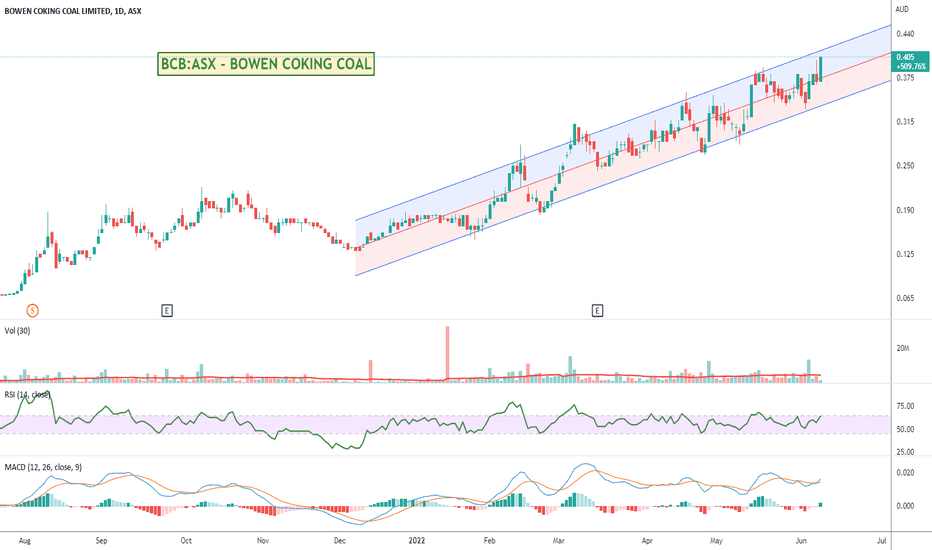Click the 2022 label on time axis

pos(417,540)
